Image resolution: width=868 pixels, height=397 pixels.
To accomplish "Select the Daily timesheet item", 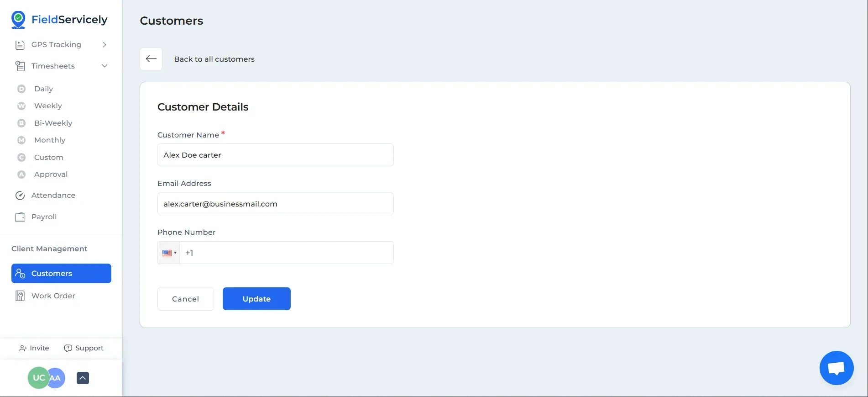I will [43, 89].
